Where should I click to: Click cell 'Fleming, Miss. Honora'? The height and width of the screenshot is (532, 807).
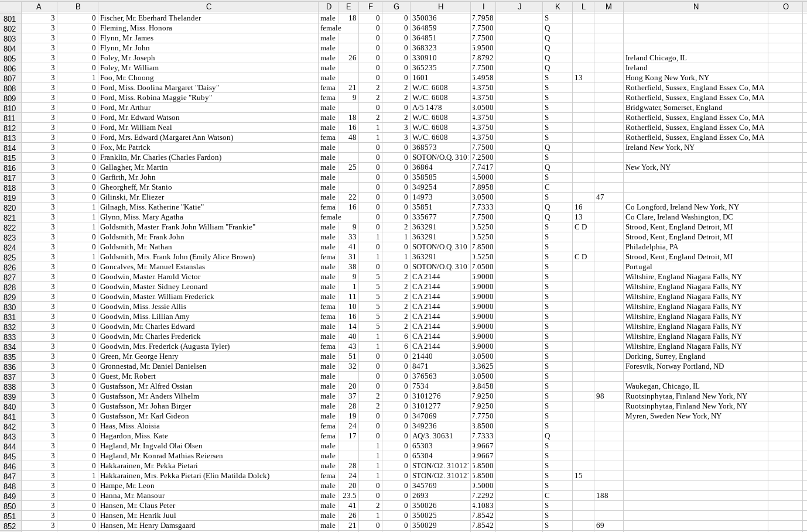(208, 28)
